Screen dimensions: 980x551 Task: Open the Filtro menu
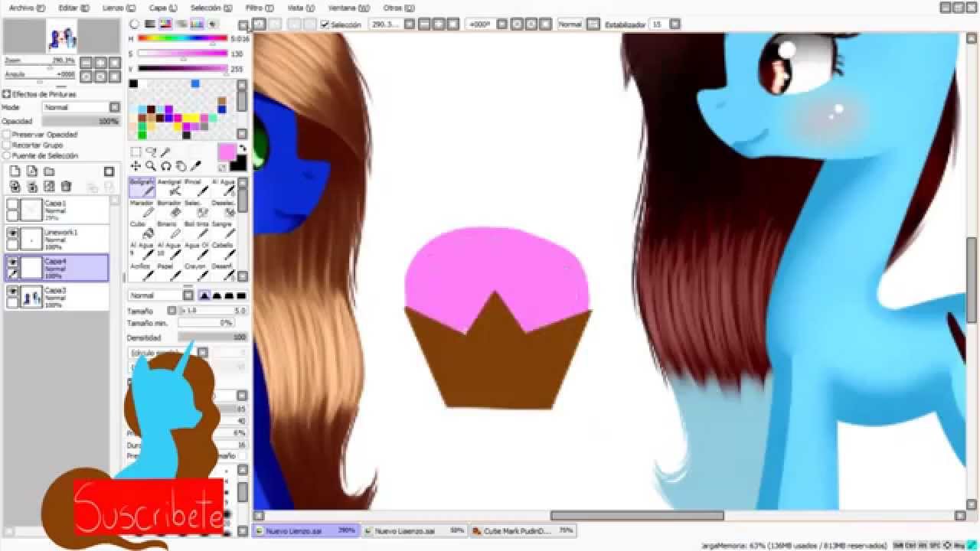pyautogui.click(x=254, y=8)
